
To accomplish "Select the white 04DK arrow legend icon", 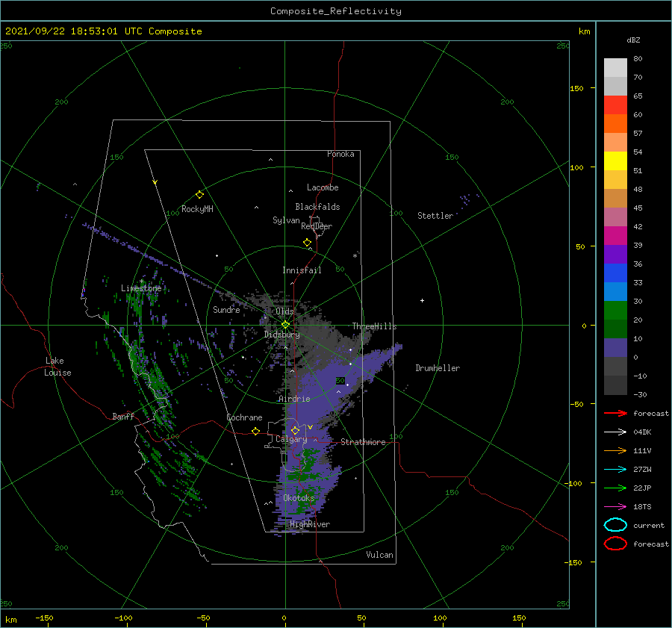I will click(x=615, y=432).
